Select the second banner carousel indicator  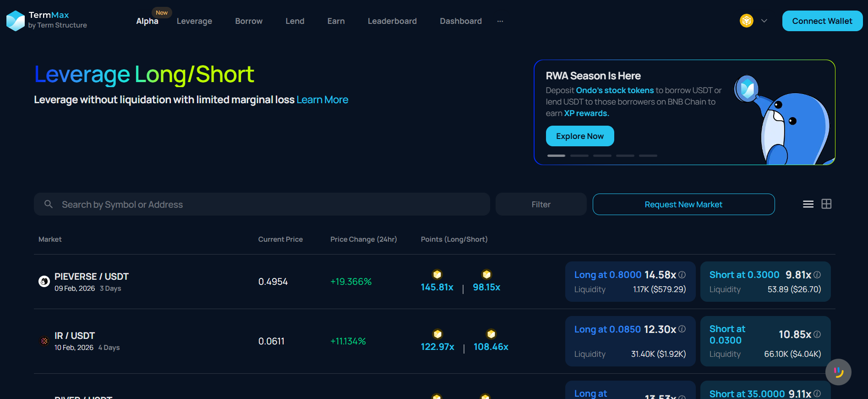point(579,156)
